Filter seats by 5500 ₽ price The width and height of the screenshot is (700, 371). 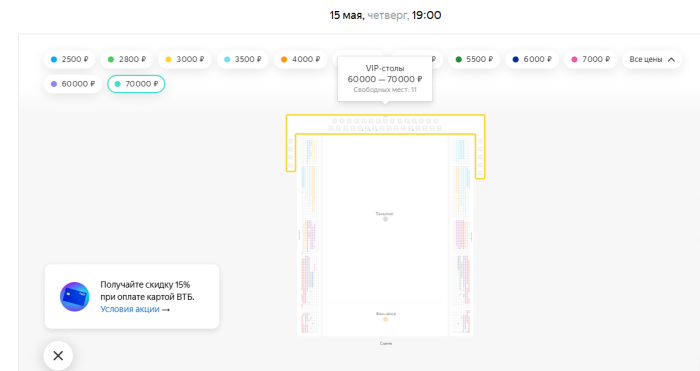(474, 59)
